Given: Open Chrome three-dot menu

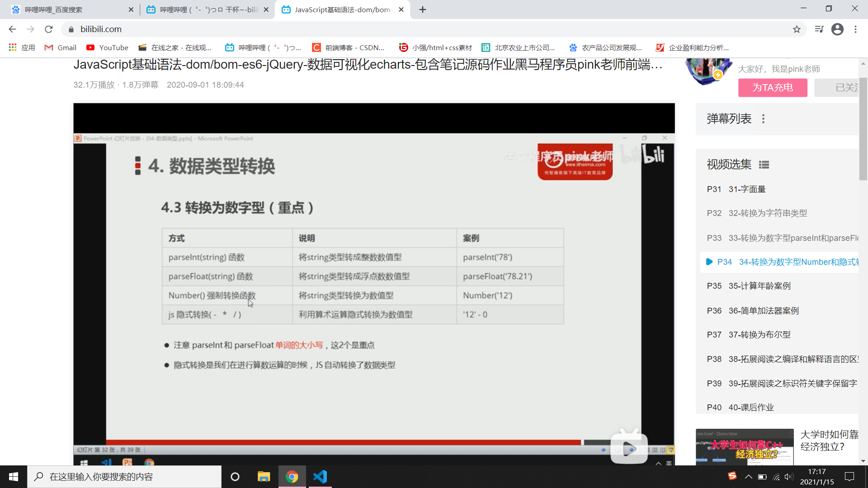Looking at the screenshot, I should click(855, 29).
